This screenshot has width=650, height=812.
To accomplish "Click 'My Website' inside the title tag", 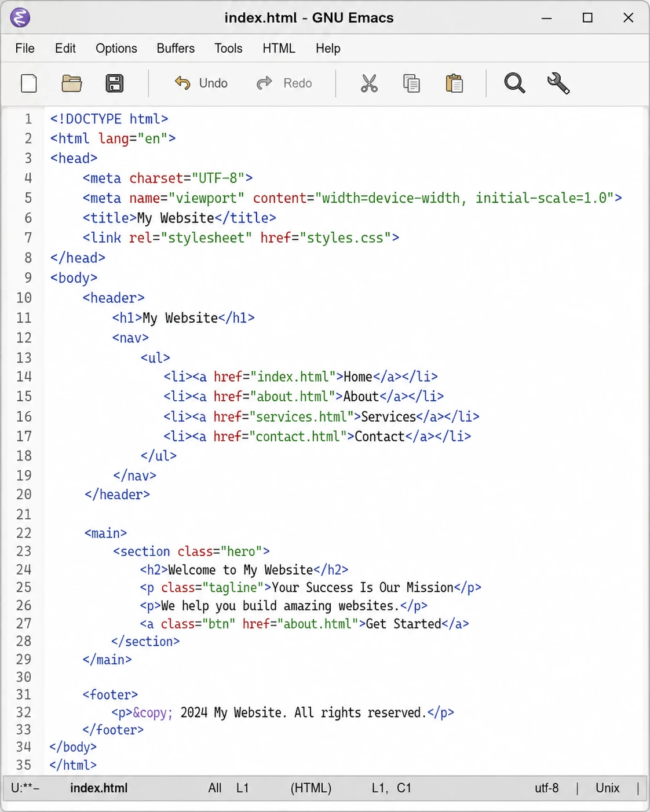I will point(176,218).
